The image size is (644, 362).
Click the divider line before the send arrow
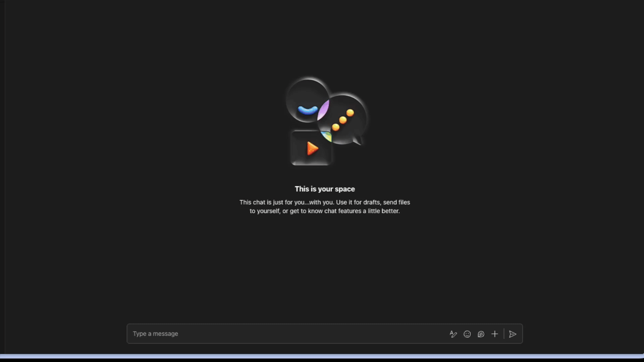504,334
